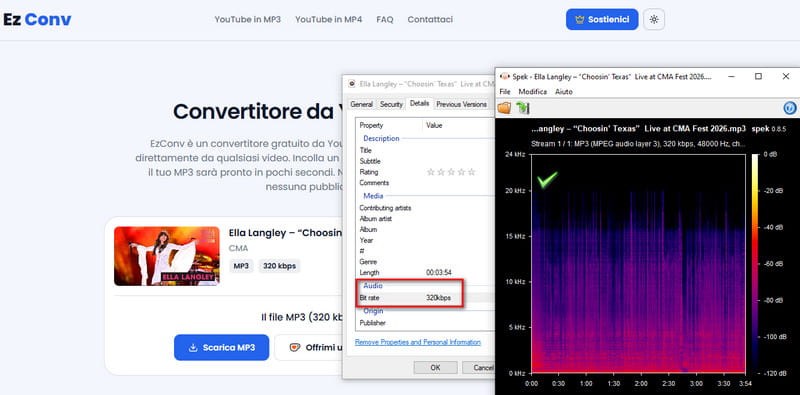Click the Sostienici button

tap(602, 19)
